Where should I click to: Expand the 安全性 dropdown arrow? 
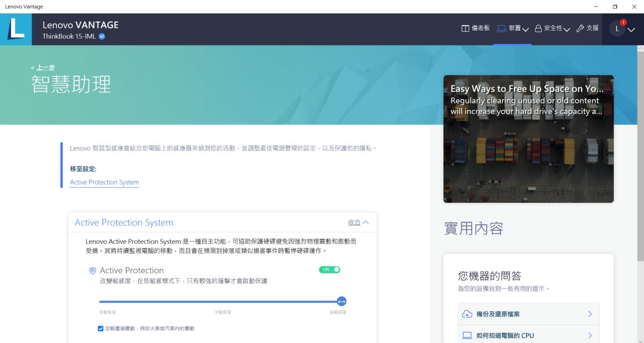567,30
